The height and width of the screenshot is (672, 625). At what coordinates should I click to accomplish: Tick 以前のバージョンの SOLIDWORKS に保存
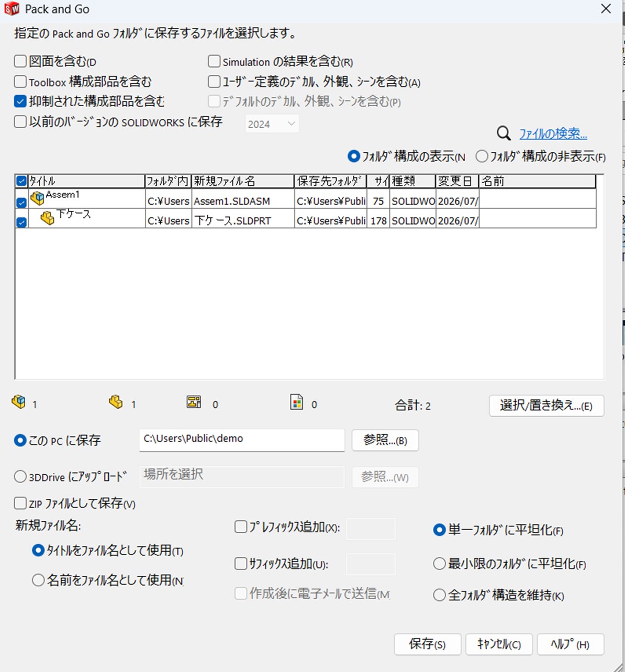(20, 122)
